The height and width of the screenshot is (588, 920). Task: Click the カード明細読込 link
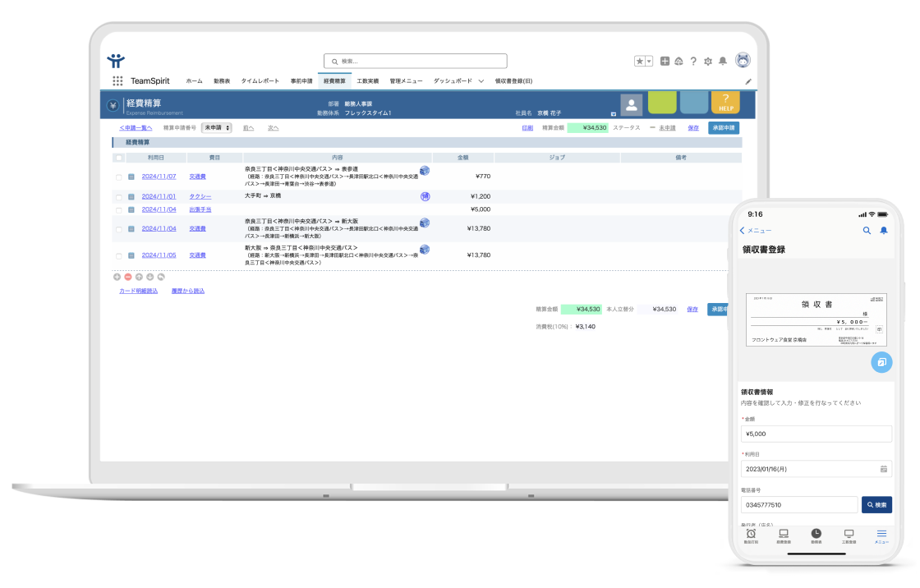(137, 291)
